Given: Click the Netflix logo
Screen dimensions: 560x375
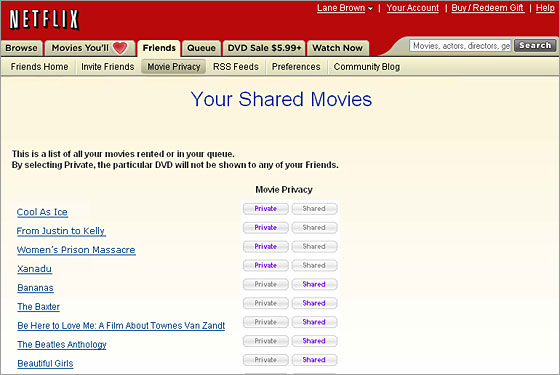Looking at the screenshot, I should 44,19.
